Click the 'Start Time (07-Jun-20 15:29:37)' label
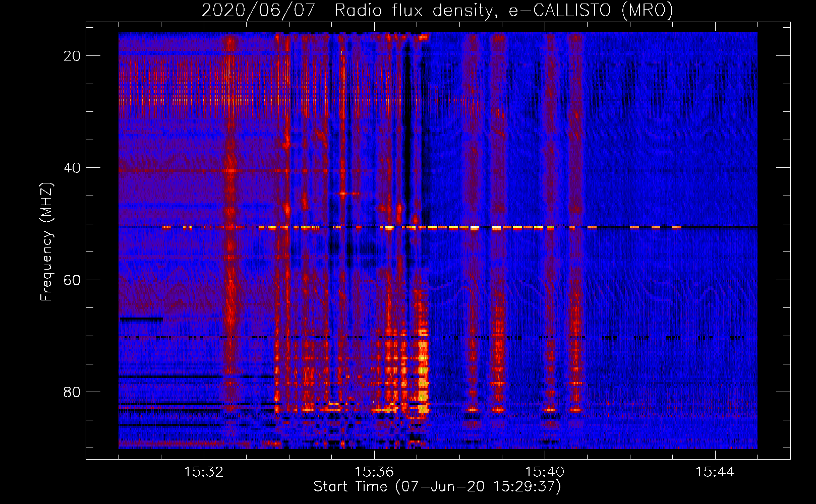This screenshot has width=816, height=504. point(437,487)
